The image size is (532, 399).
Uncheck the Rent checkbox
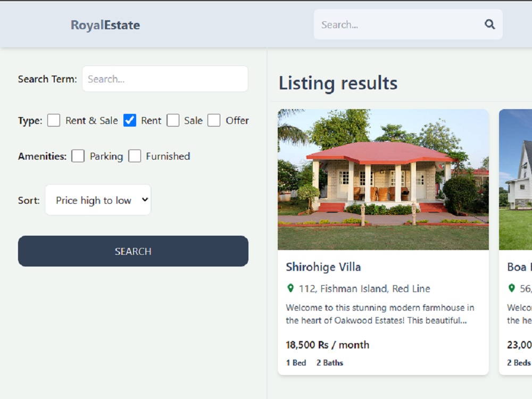point(130,120)
